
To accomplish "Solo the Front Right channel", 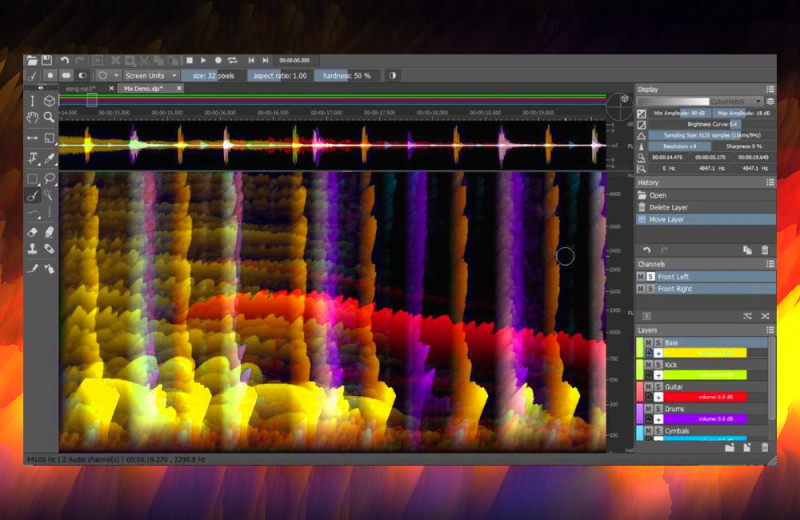I will (x=652, y=289).
